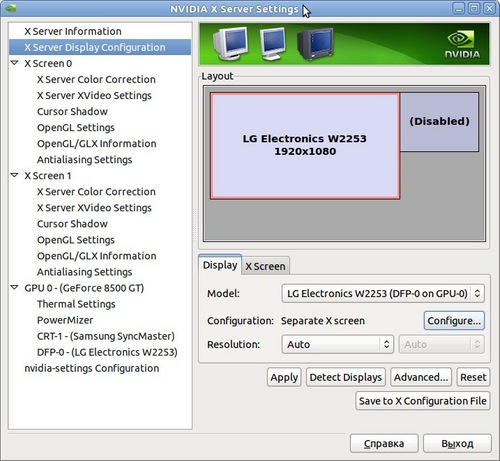Open Thermal Settings in sidebar
This screenshot has height=461, width=500.
coord(76,304)
